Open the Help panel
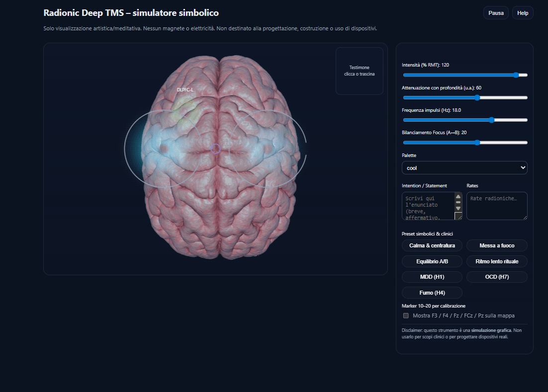This screenshot has width=548, height=392. click(522, 13)
